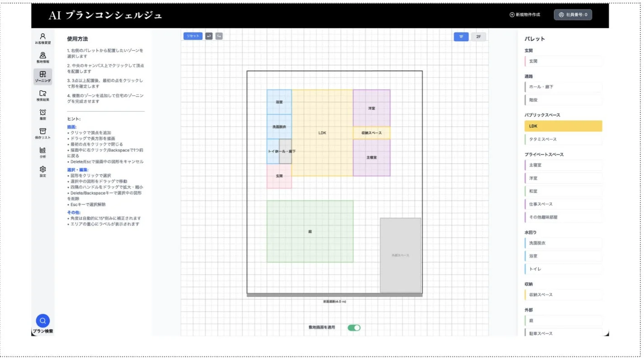Select the 庭 garden zone on canvas
This screenshot has height=359, width=644.
tap(310, 231)
